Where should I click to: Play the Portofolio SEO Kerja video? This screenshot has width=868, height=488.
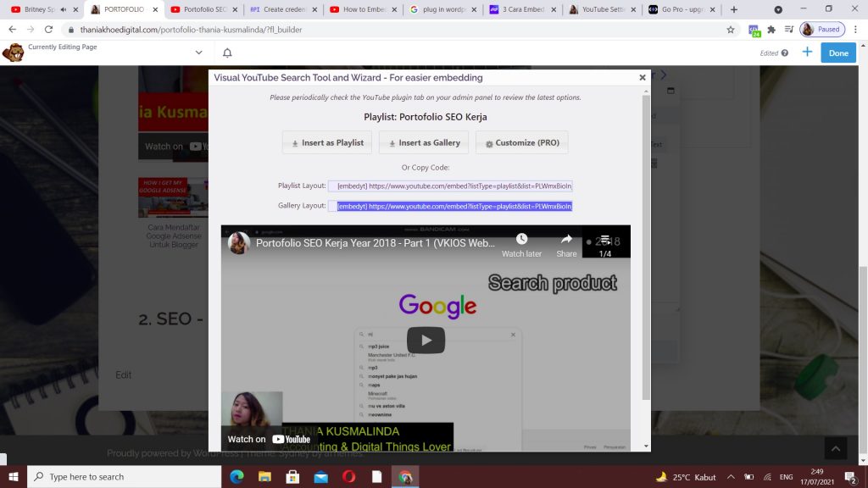[426, 339]
